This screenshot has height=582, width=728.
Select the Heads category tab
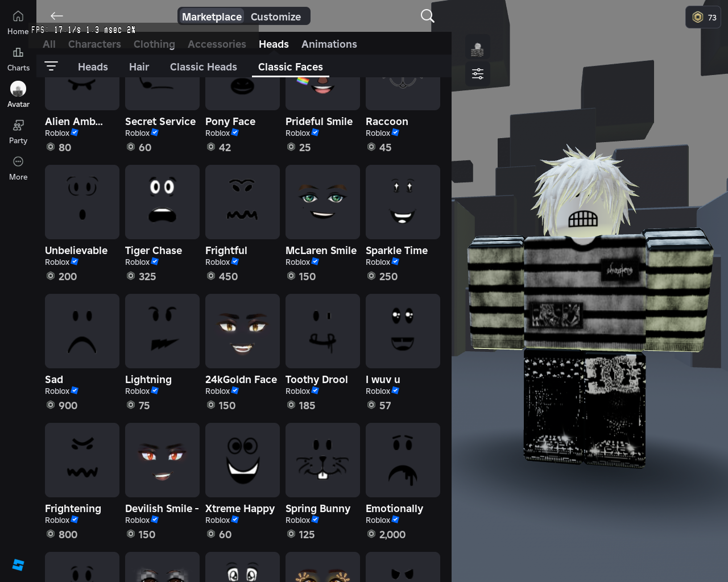[274, 44]
